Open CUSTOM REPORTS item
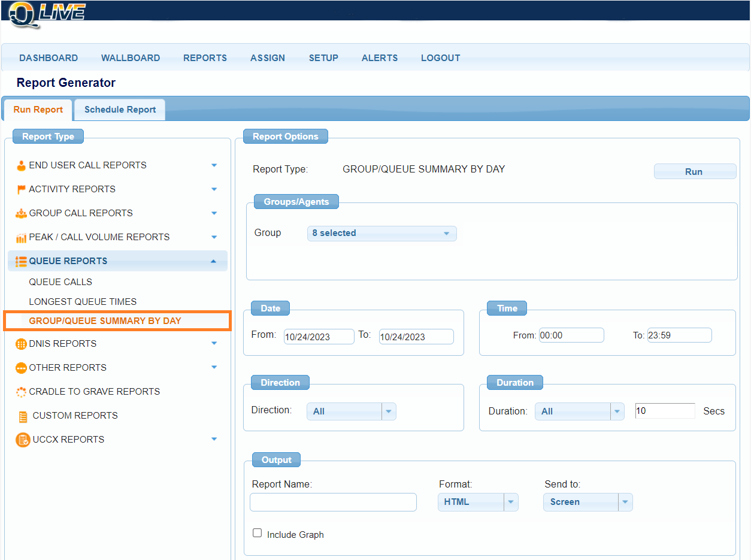This screenshot has height=560, width=751. pos(75,416)
